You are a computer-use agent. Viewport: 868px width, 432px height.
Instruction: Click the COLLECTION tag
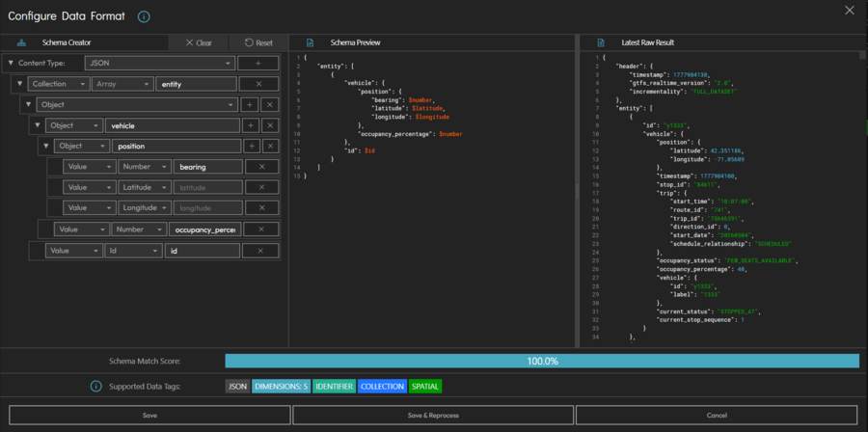382,386
